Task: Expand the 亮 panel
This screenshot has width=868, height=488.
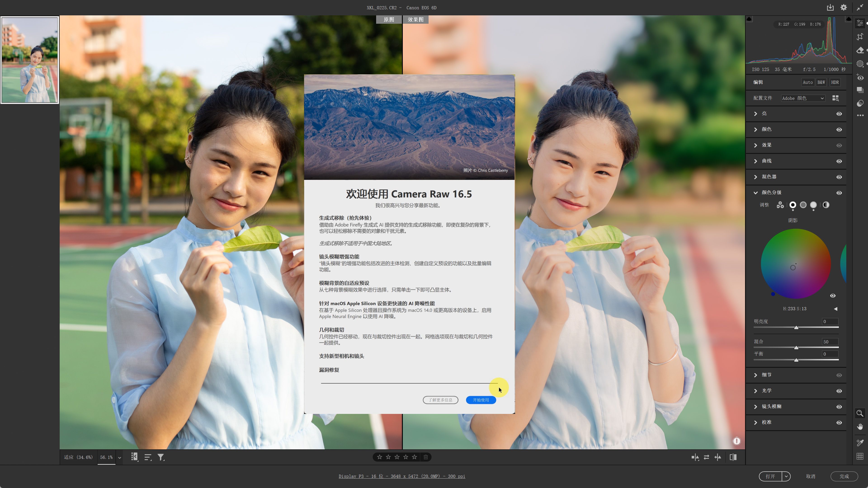Action: [x=756, y=114]
